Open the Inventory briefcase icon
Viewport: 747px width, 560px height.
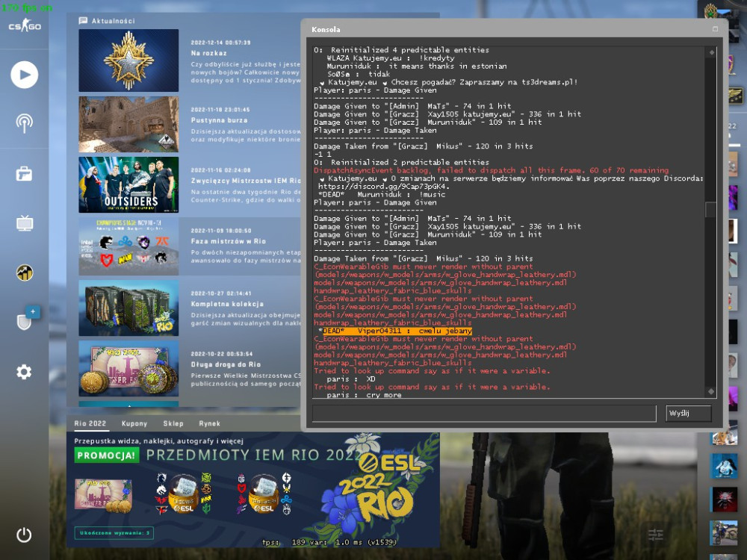tap(25, 174)
